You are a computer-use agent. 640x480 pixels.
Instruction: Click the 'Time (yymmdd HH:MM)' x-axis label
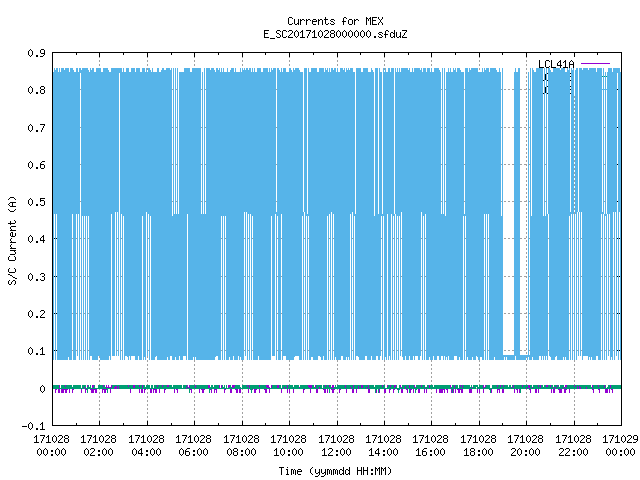[335, 471]
